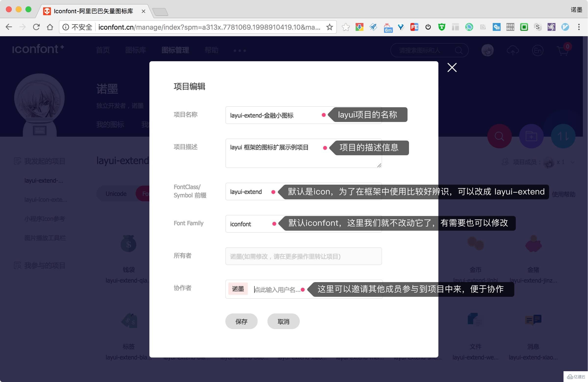The width and height of the screenshot is (588, 382).
Task: Click the site info 不安全 icon
Action: pyautogui.click(x=65, y=27)
